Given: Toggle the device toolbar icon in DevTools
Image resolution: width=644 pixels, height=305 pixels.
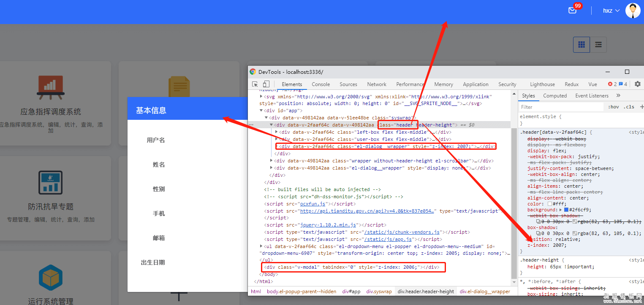Looking at the screenshot, I should coord(266,84).
